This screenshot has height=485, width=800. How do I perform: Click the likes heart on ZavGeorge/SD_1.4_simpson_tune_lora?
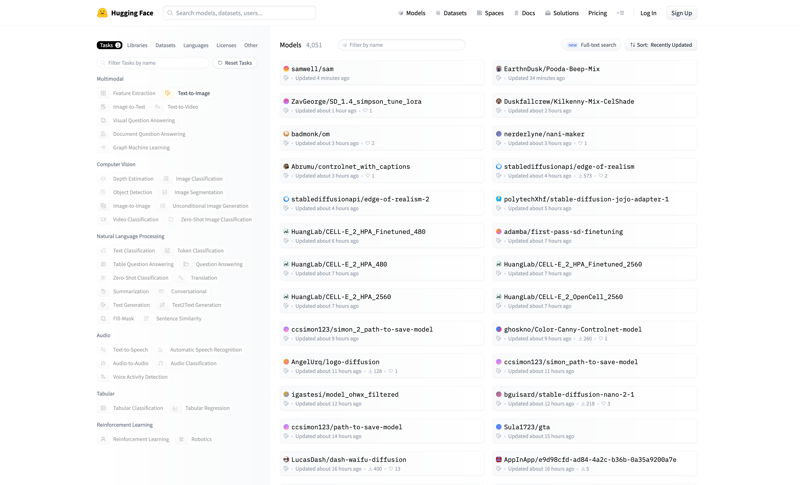point(365,111)
